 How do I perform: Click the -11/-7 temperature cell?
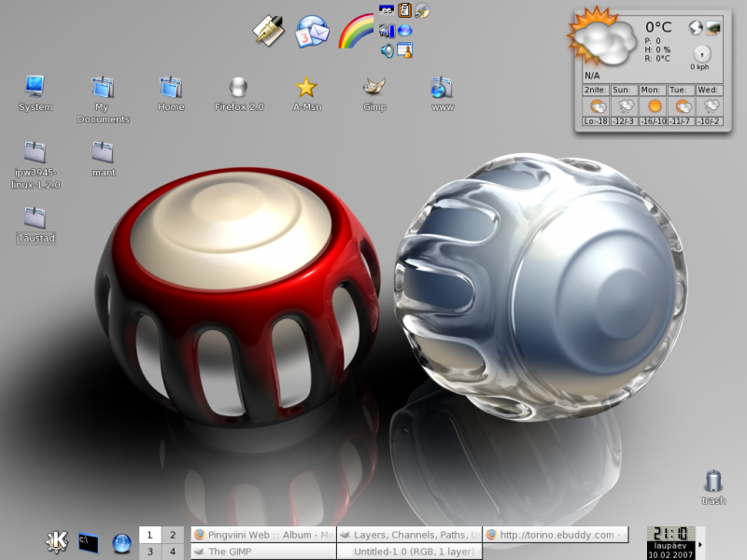tap(681, 121)
